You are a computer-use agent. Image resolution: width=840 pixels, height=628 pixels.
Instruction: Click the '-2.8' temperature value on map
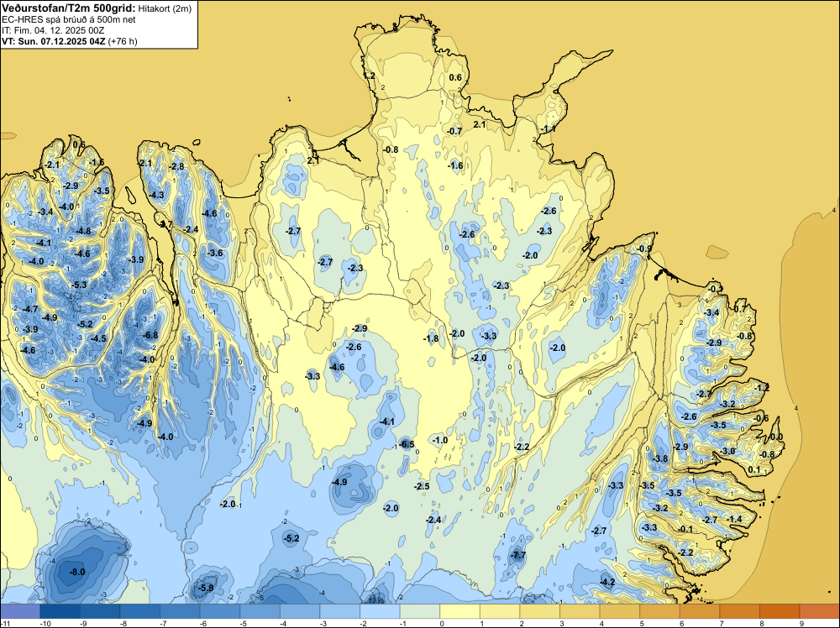point(176,166)
